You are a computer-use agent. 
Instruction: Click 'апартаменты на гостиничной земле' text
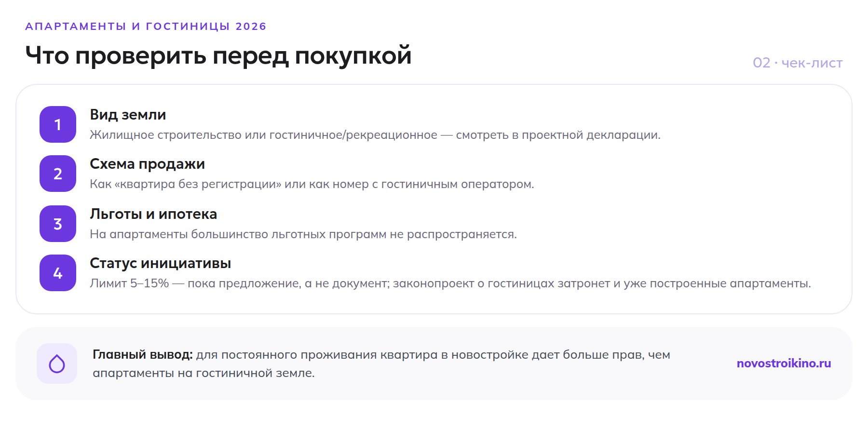[203, 373]
